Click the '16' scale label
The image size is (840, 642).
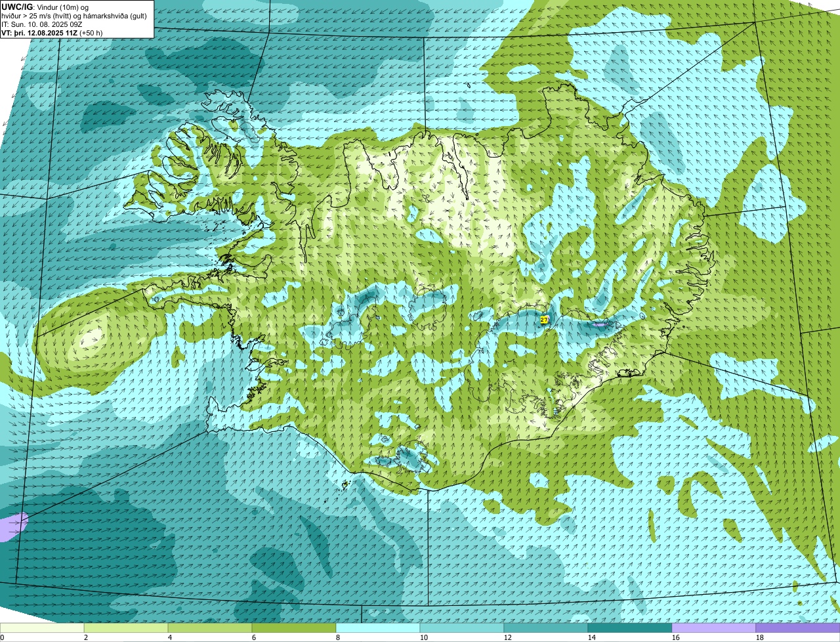click(676, 637)
